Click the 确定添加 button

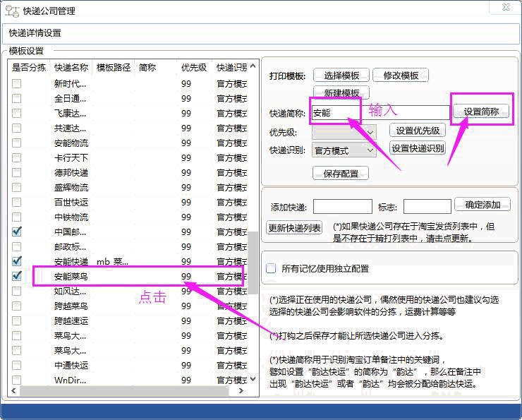coord(482,205)
